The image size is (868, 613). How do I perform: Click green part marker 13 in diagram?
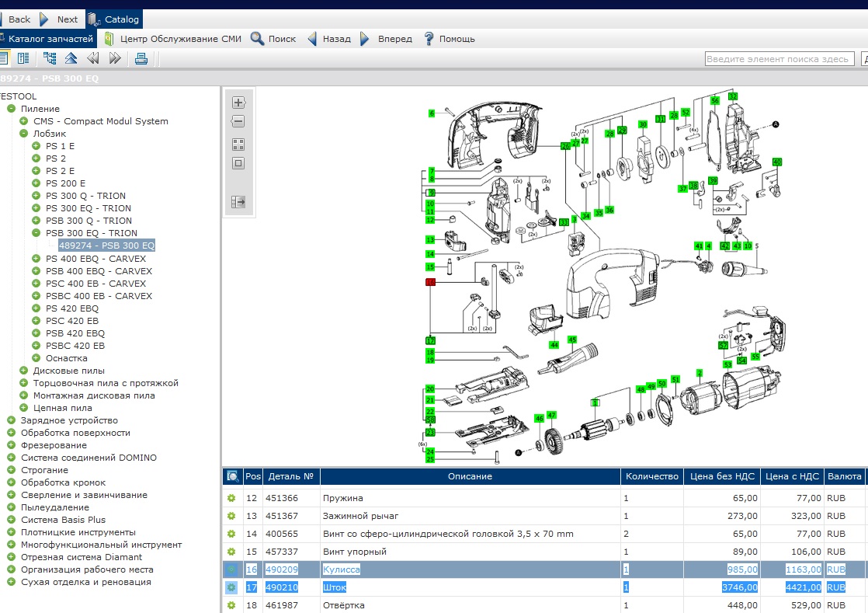(x=430, y=240)
